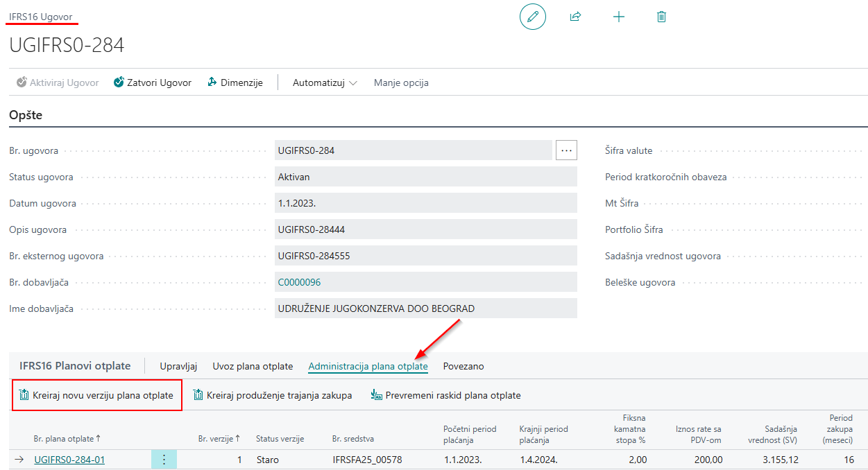Click Kreiraj produženje trajanja zakupa

coord(273,395)
